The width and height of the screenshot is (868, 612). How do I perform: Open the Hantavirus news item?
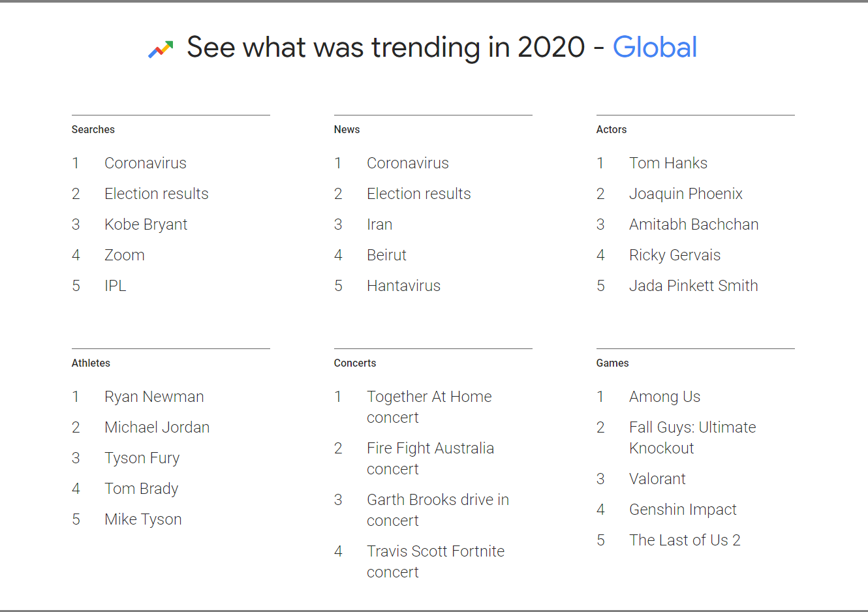(x=403, y=285)
